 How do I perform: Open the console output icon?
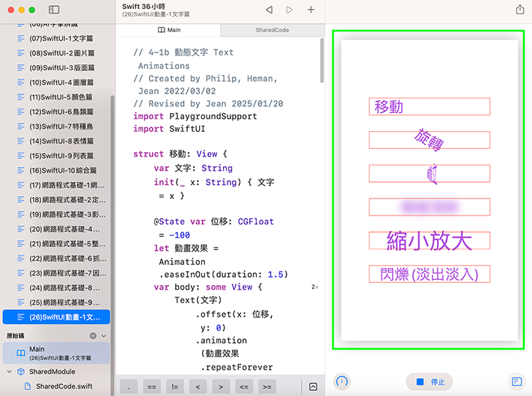click(x=516, y=381)
